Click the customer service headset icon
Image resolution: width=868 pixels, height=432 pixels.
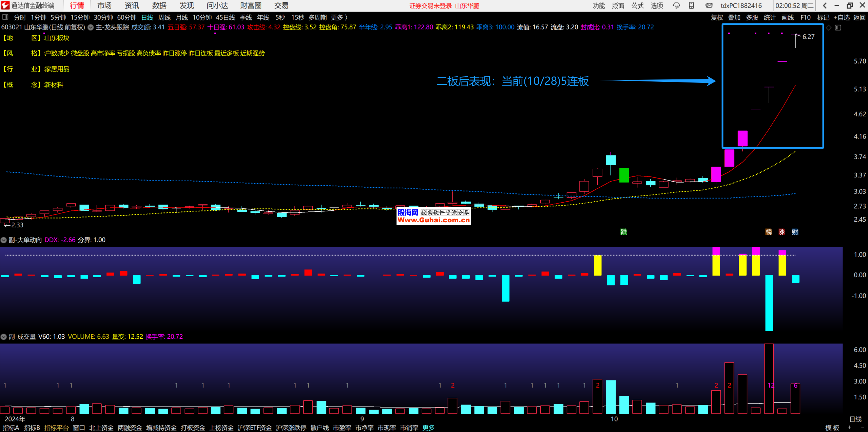click(676, 5)
